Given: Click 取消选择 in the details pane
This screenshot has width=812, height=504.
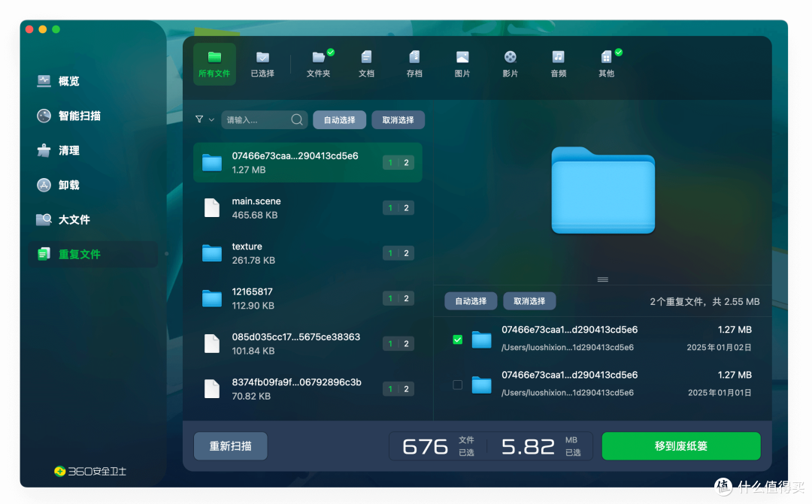Looking at the screenshot, I should tap(529, 301).
